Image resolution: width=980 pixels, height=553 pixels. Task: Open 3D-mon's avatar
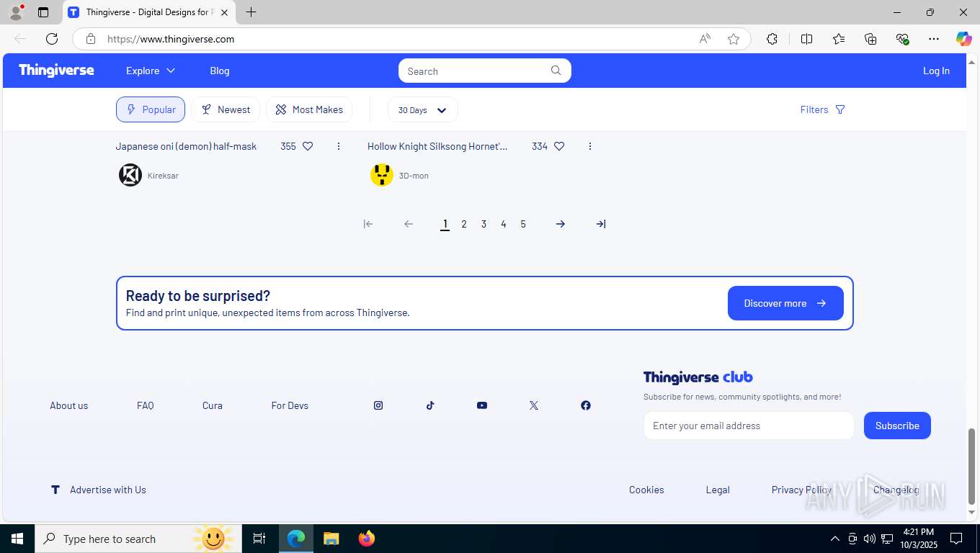[382, 175]
